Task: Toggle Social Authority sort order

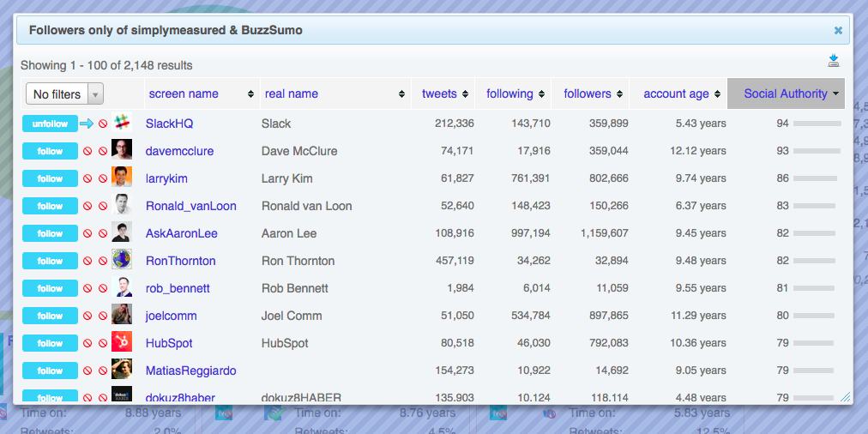Action: [786, 93]
